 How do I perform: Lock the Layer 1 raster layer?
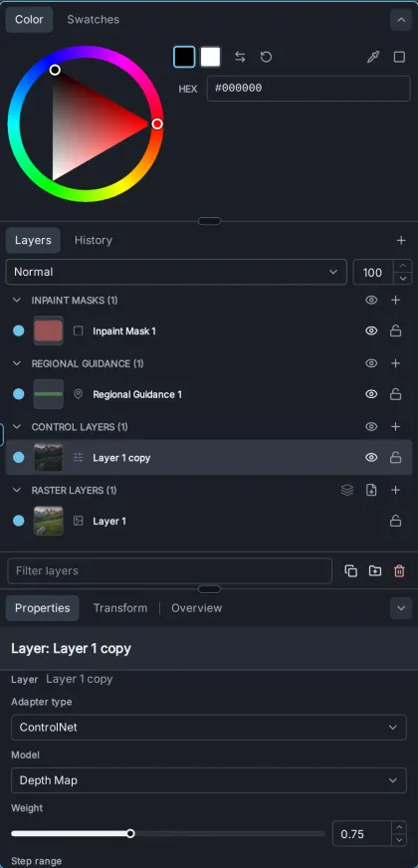pyautogui.click(x=395, y=521)
